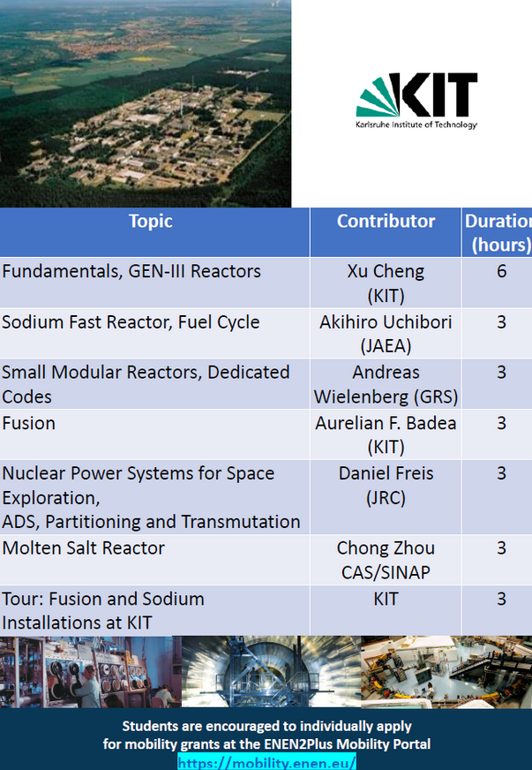Click the duration cell showing 6

click(x=498, y=283)
